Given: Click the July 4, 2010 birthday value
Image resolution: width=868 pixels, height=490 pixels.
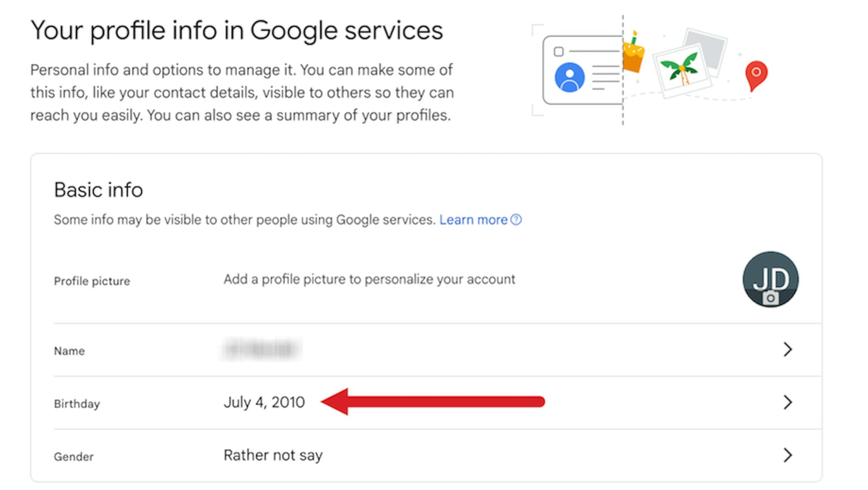Looking at the screenshot, I should tap(264, 402).
